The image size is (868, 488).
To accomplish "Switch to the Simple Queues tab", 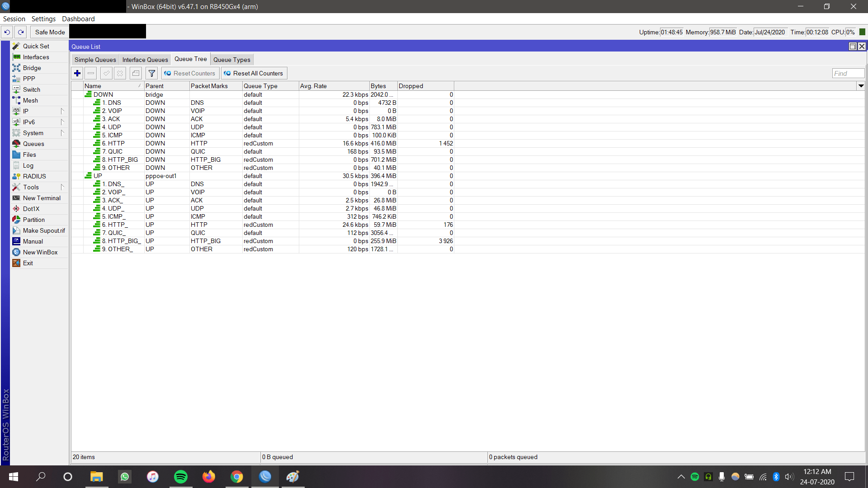I will click(x=95, y=60).
